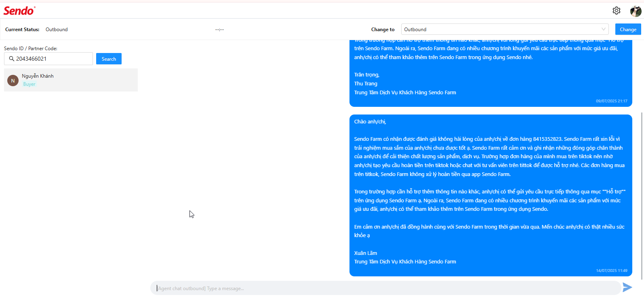Apply status with Change button
This screenshot has height=297, width=644.
628,29
